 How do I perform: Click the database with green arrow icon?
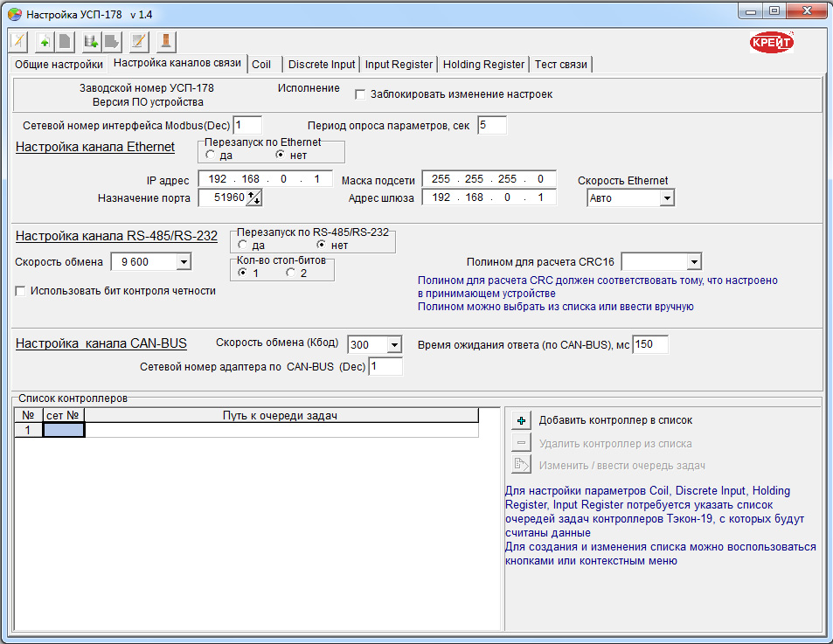89,41
